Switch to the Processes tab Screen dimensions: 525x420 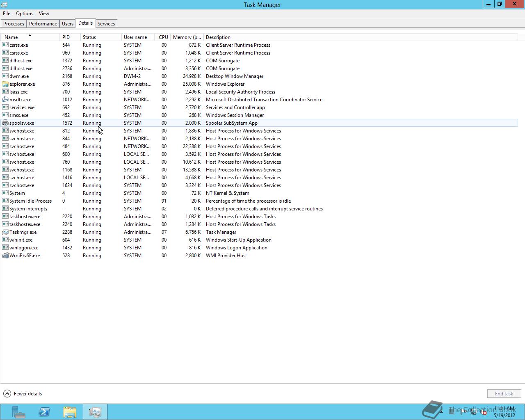coord(14,24)
